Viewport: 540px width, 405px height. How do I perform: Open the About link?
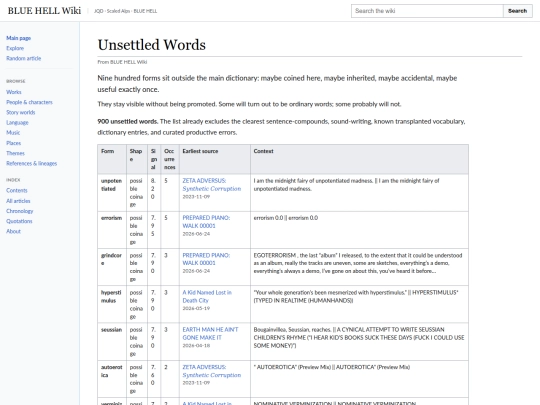(13, 231)
